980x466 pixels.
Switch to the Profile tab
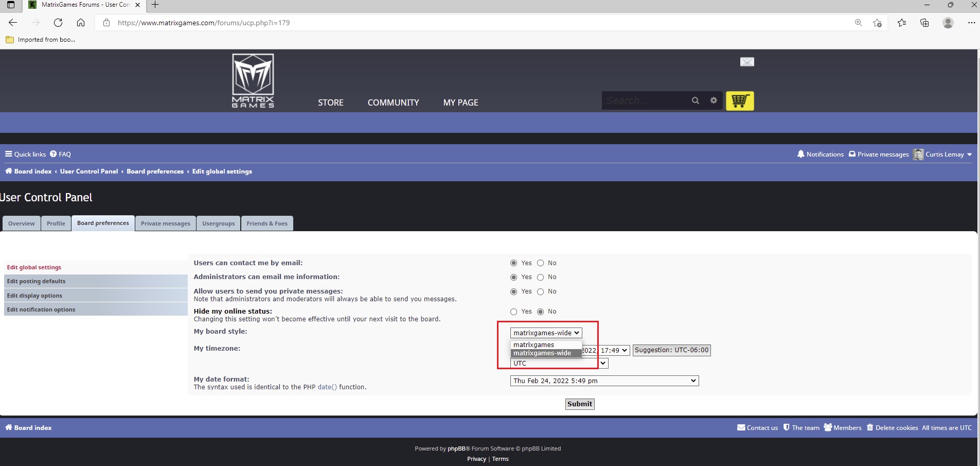coord(56,223)
